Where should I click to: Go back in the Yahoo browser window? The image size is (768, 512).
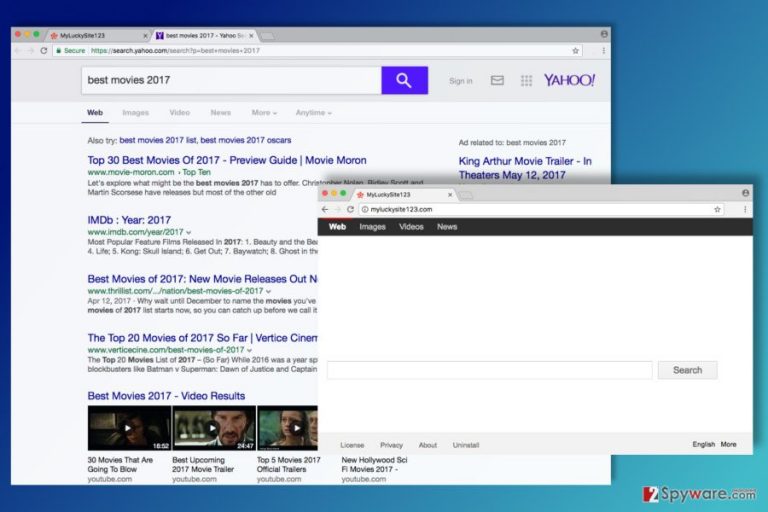coord(18,50)
